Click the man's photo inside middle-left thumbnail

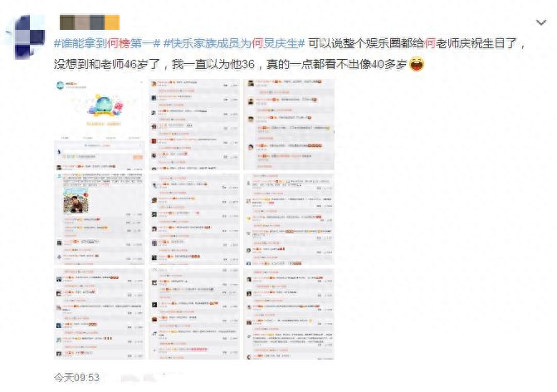click(x=76, y=201)
